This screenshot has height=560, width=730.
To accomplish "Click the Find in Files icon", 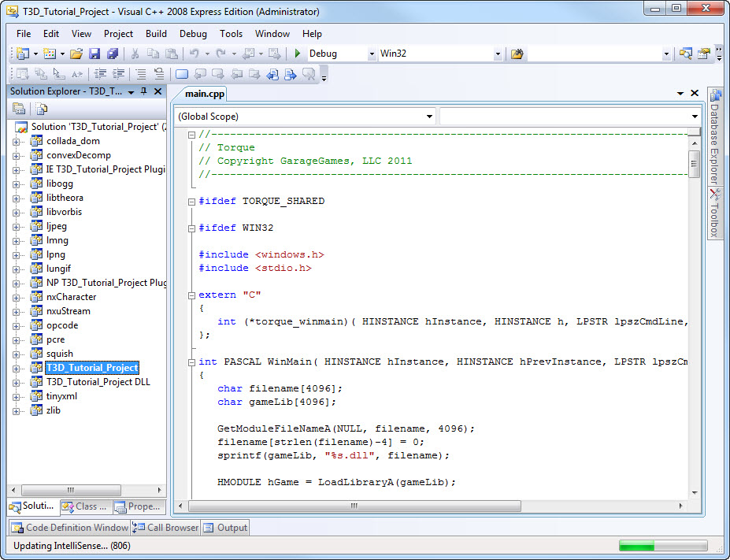I will [517, 54].
